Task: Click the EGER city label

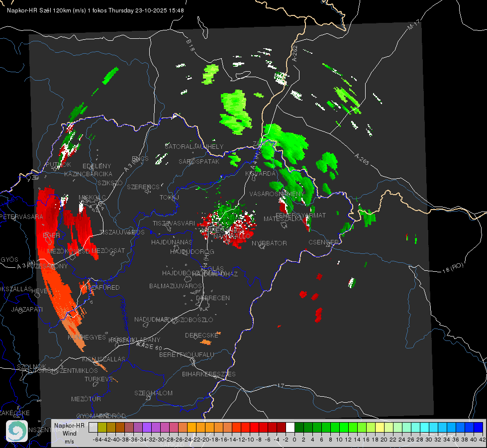Action: click(x=51, y=235)
